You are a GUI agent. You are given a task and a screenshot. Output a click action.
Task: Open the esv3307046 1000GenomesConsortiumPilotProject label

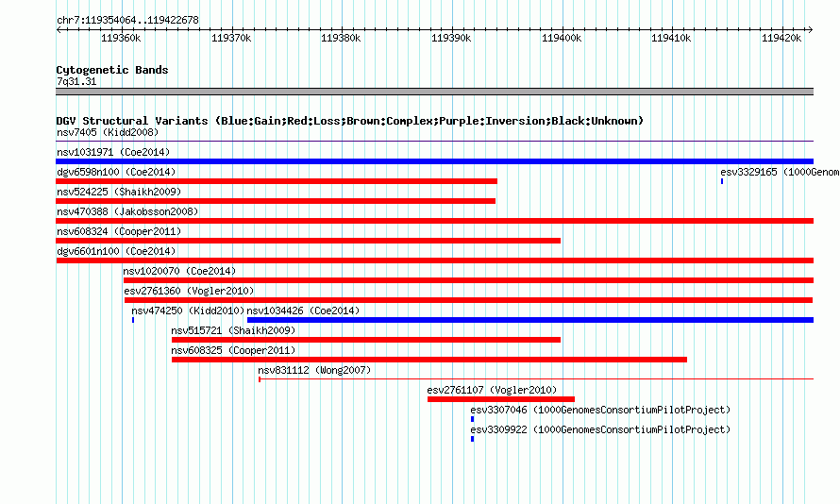[600, 410]
